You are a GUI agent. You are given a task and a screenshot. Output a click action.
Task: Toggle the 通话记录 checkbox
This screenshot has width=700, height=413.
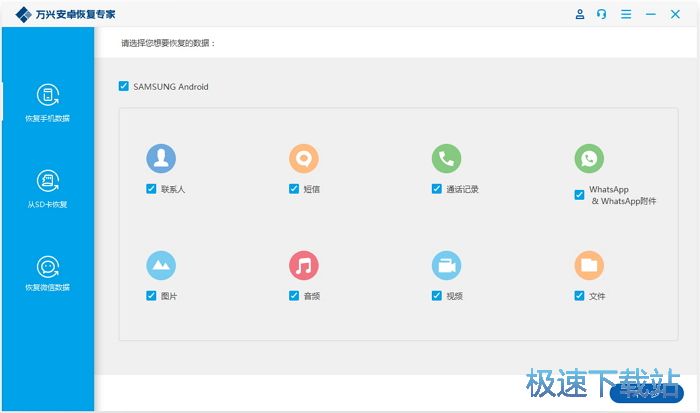coord(437,189)
